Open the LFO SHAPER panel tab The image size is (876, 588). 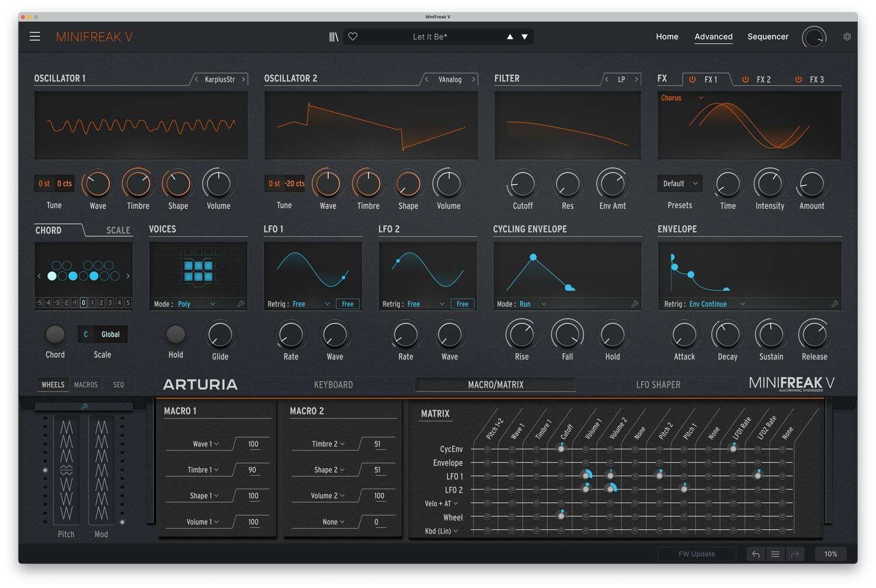(x=658, y=385)
